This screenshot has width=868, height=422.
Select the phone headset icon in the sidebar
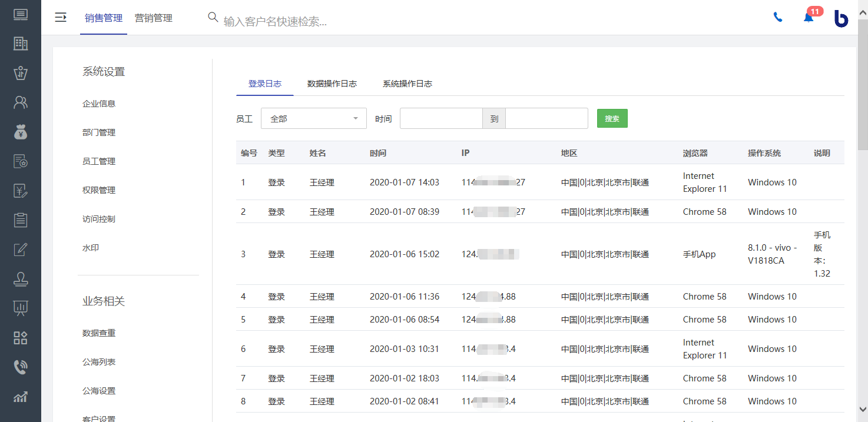(20, 367)
